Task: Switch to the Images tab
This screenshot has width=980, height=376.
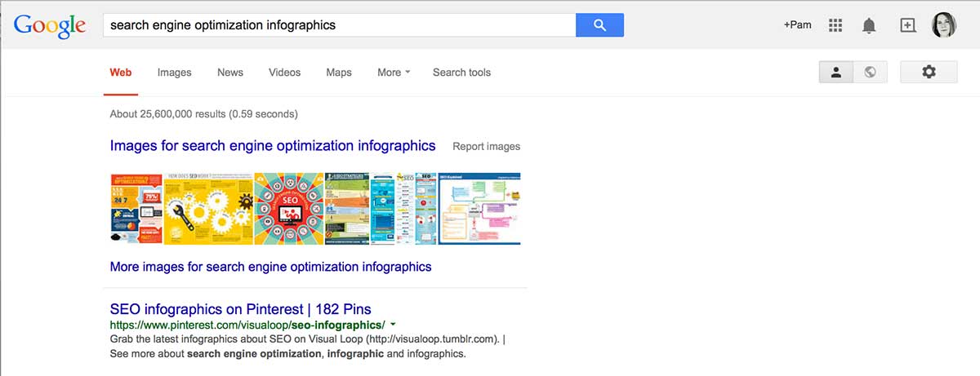Action: click(x=174, y=73)
